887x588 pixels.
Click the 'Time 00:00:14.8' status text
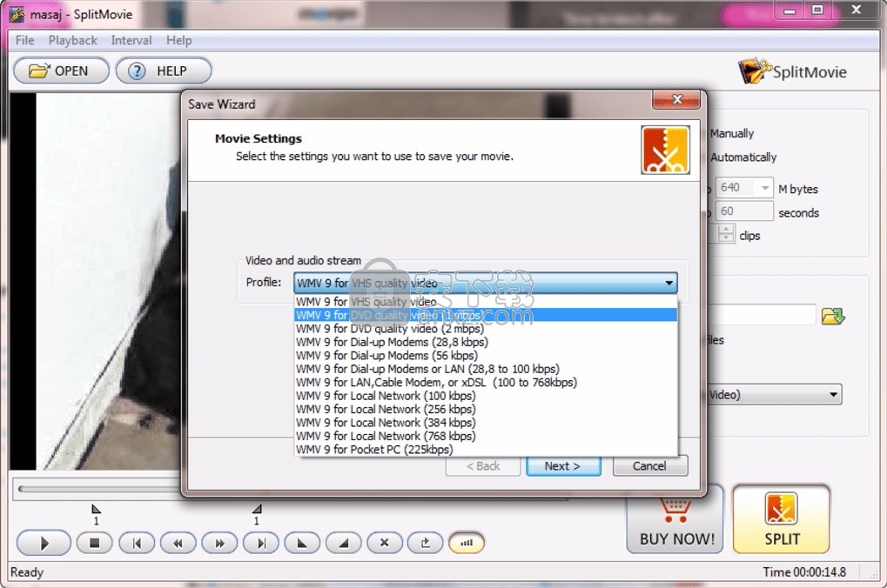pos(804,572)
